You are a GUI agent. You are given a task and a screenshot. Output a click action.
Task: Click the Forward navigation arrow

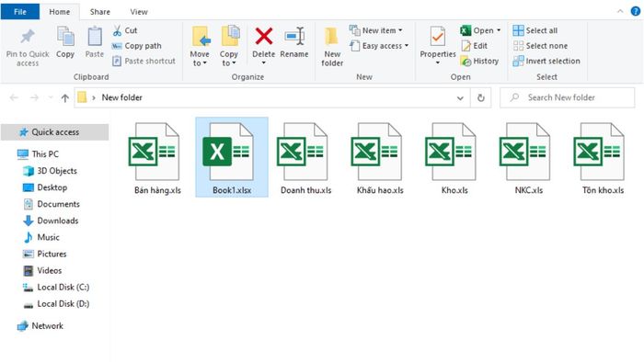pyautogui.click(x=35, y=97)
